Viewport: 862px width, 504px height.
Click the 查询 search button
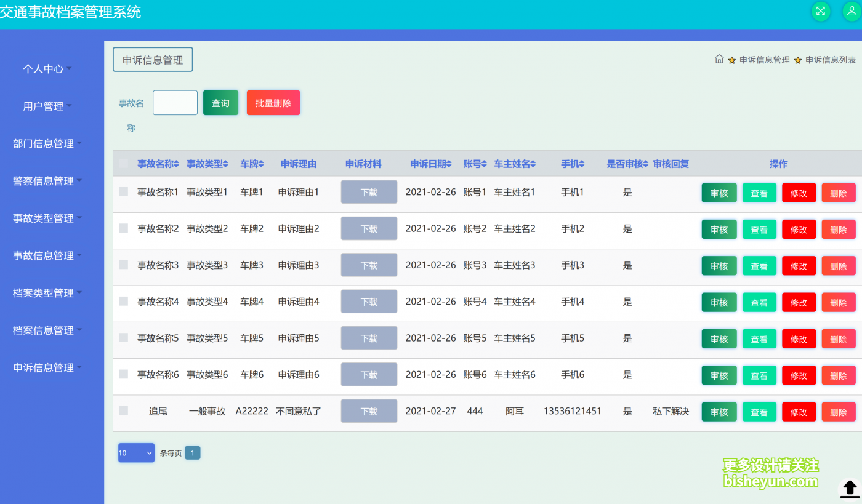(220, 102)
